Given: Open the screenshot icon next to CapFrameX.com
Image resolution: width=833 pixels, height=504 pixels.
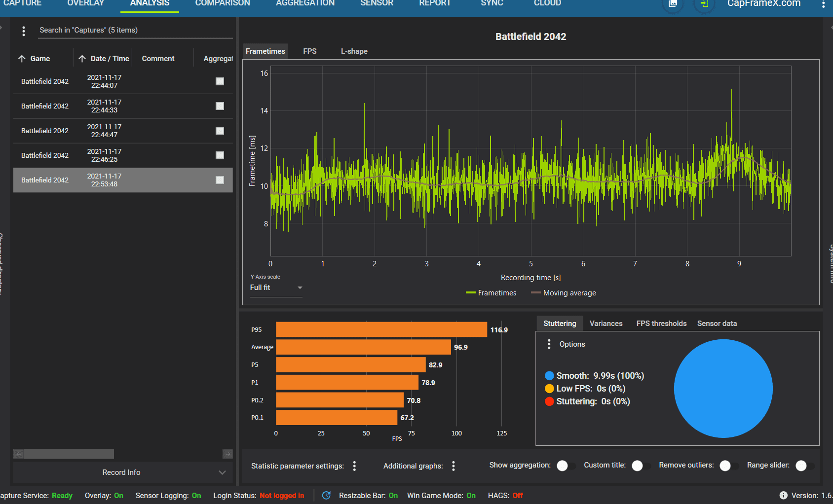Looking at the screenshot, I should [673, 4].
